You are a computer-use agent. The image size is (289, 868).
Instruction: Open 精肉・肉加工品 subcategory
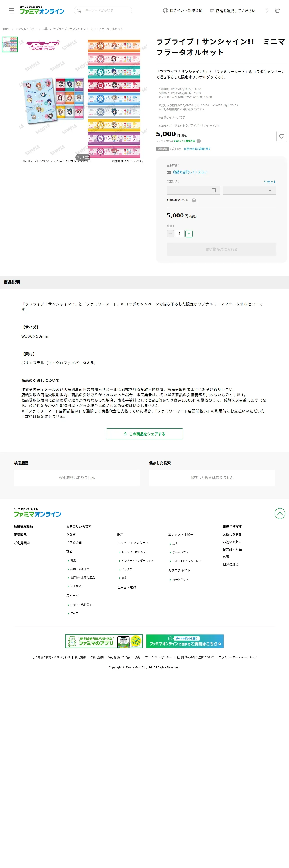point(80,569)
